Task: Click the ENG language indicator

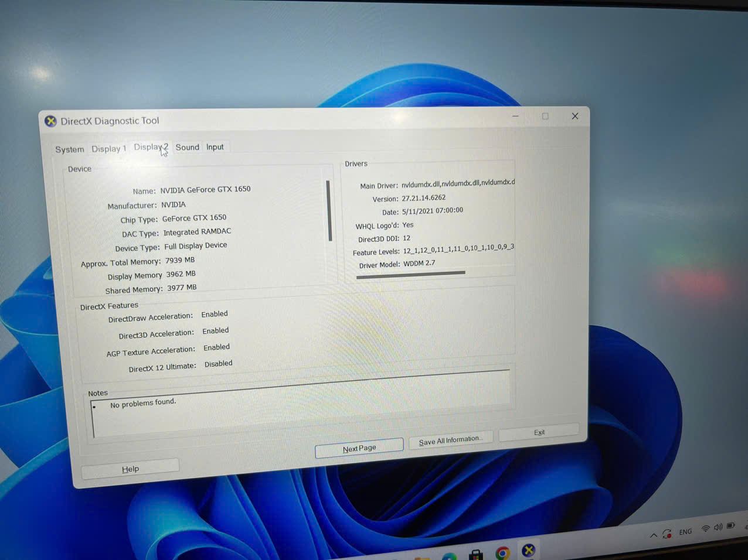Action: (x=685, y=532)
